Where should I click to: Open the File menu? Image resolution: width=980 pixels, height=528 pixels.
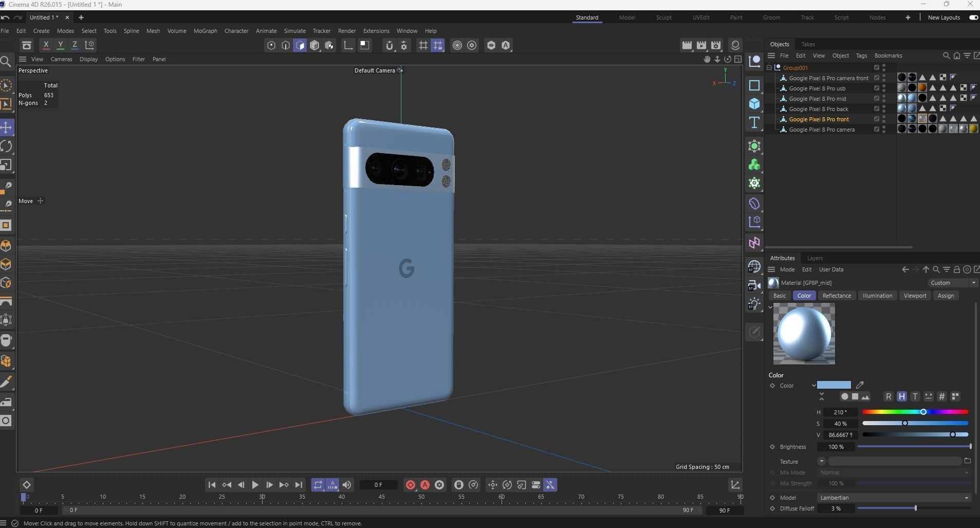click(5, 31)
